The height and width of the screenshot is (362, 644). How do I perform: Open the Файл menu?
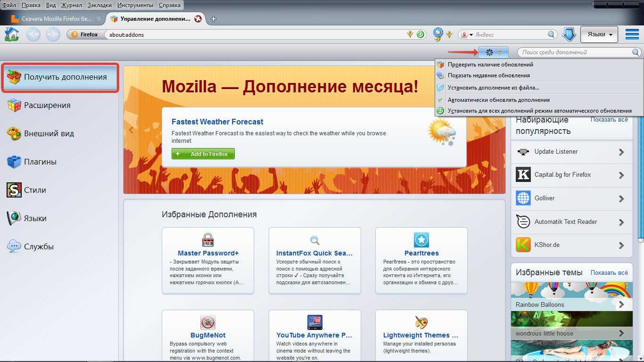tap(9, 5)
